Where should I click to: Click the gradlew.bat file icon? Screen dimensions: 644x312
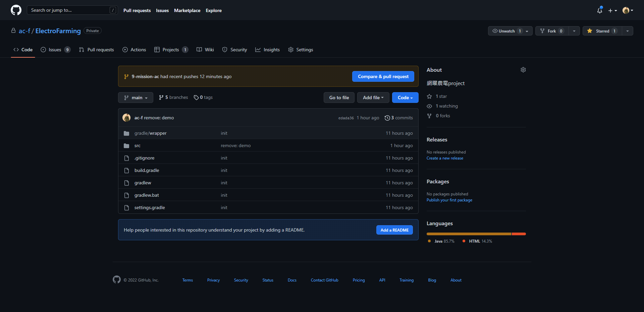(126, 195)
